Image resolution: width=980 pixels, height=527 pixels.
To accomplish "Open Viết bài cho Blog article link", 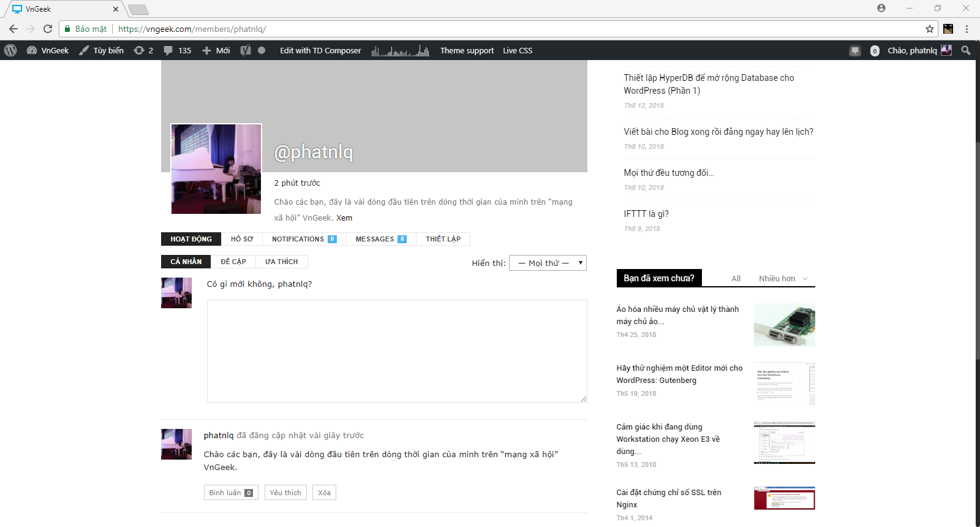I will pyautogui.click(x=718, y=132).
